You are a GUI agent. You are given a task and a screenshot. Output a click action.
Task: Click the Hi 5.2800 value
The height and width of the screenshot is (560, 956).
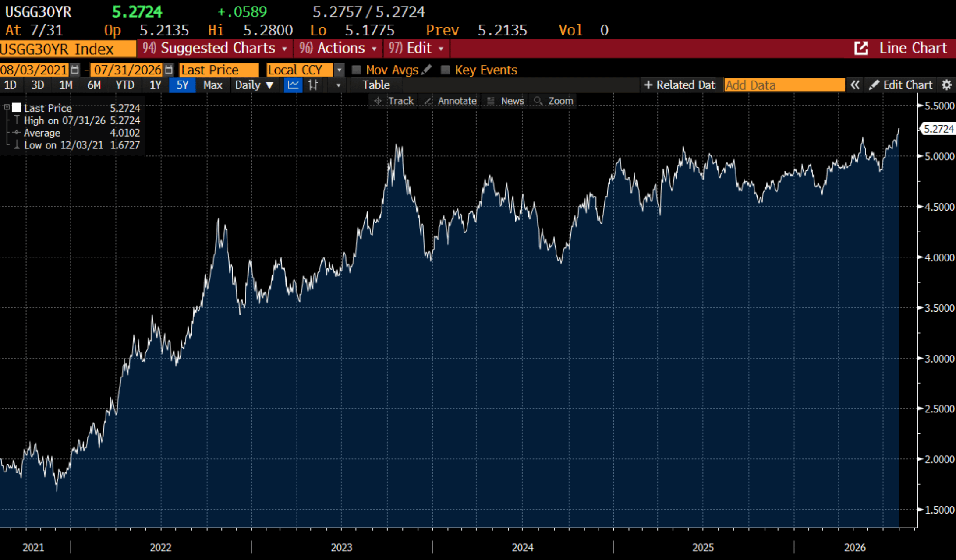(x=251, y=30)
